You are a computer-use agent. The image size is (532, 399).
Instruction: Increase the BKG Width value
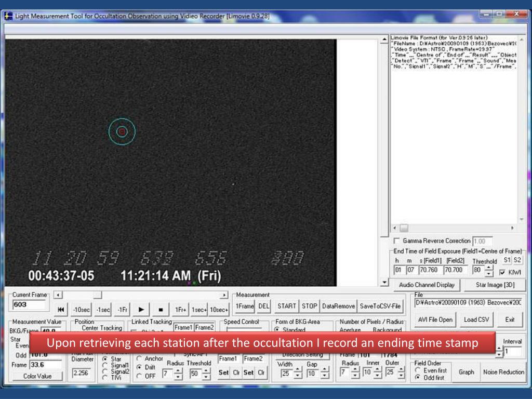click(298, 370)
